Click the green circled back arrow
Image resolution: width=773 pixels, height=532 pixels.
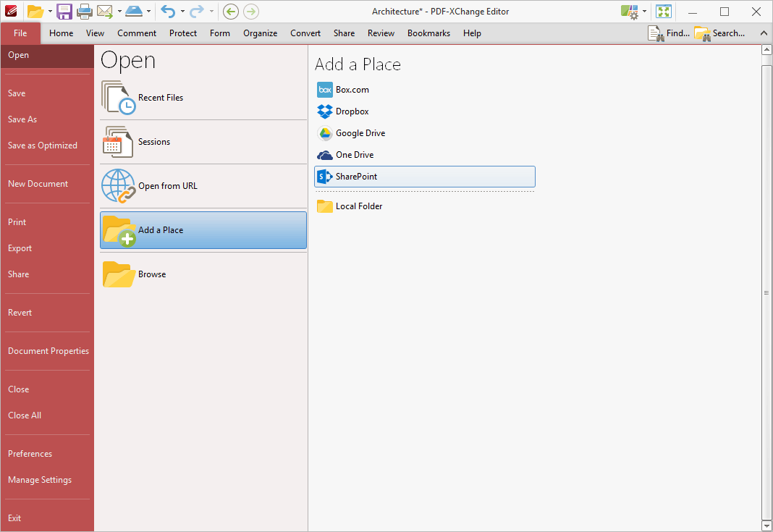pos(231,12)
